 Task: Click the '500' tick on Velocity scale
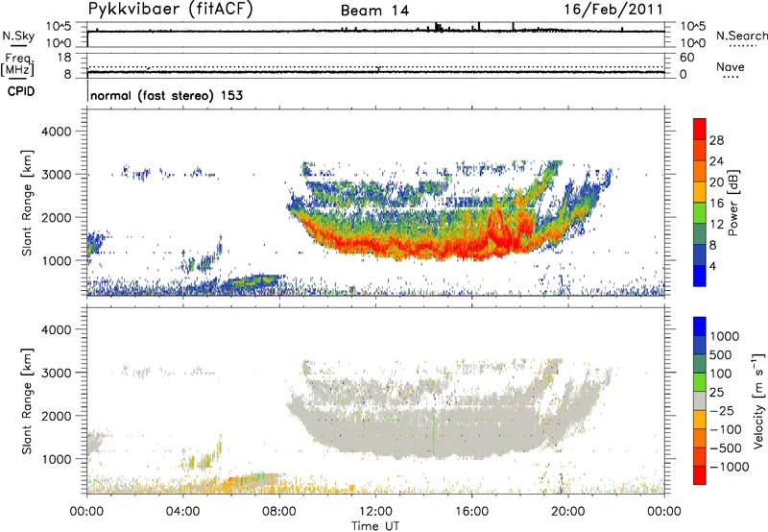721,354
